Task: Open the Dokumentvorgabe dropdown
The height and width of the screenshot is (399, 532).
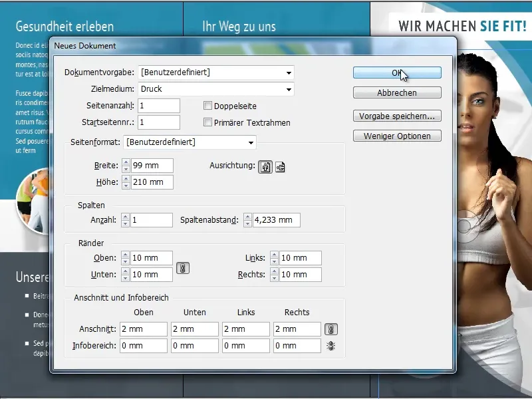Action: click(216, 72)
